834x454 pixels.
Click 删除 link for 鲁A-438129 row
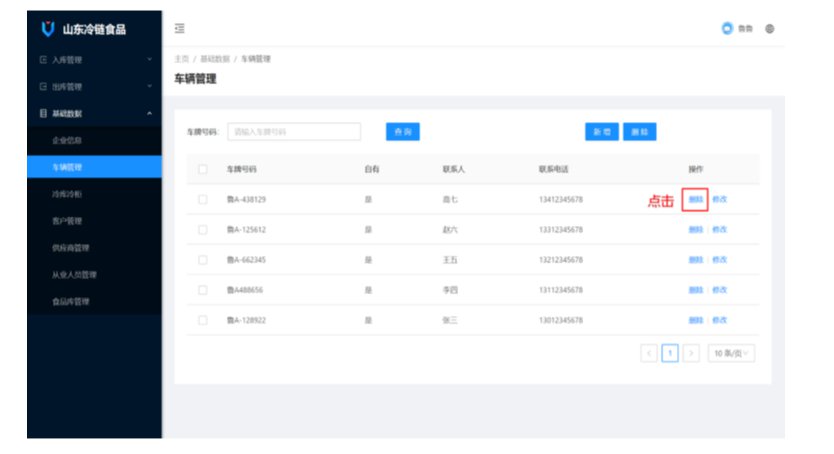coord(695,200)
